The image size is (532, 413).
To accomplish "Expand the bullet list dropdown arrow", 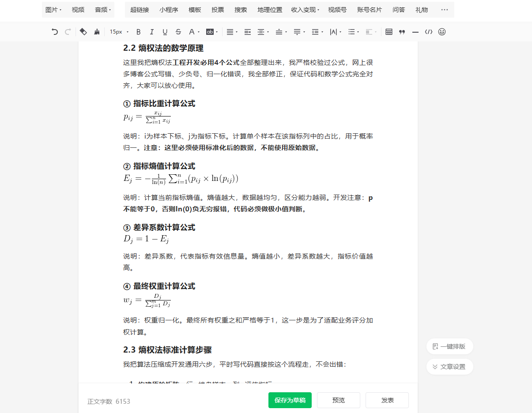I will [x=358, y=32].
